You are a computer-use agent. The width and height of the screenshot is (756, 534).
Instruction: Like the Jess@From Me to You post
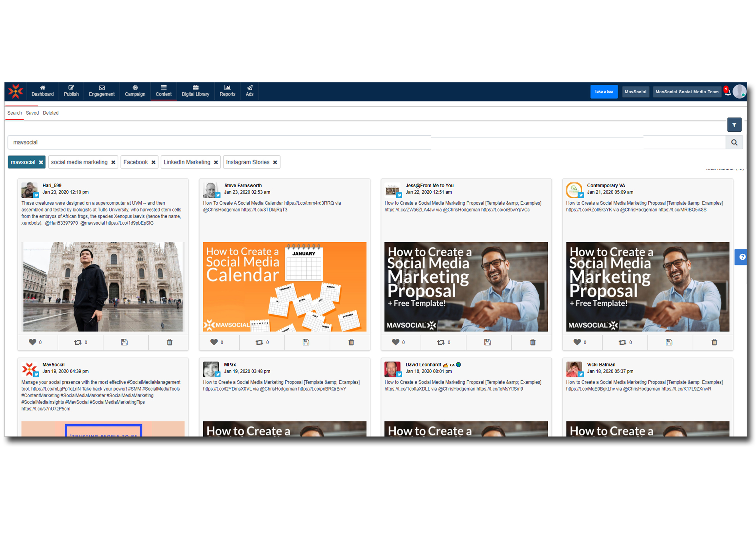pos(396,342)
